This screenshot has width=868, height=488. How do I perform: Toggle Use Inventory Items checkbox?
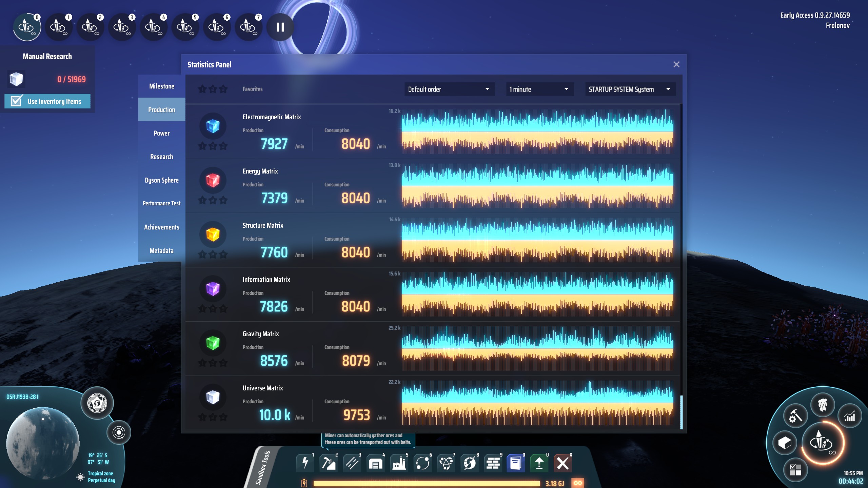(x=16, y=101)
